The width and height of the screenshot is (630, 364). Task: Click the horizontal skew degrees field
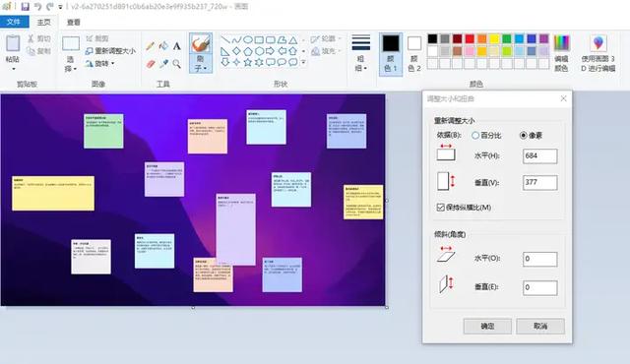point(540,259)
